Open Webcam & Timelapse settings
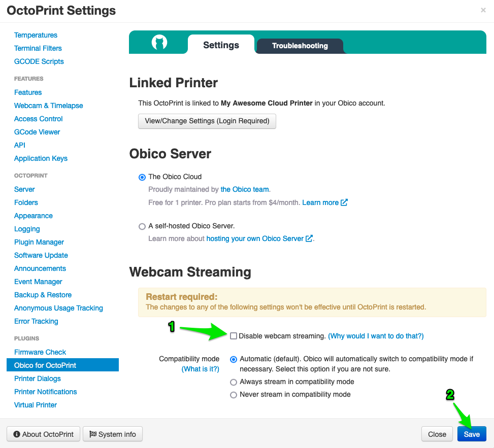The height and width of the screenshot is (448, 494). pyautogui.click(x=49, y=106)
